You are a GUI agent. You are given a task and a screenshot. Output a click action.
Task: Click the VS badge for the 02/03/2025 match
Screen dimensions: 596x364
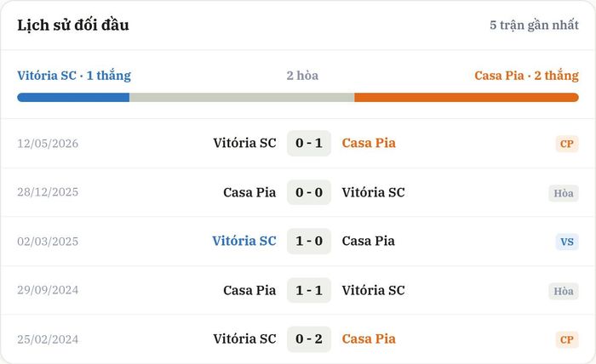(x=567, y=242)
